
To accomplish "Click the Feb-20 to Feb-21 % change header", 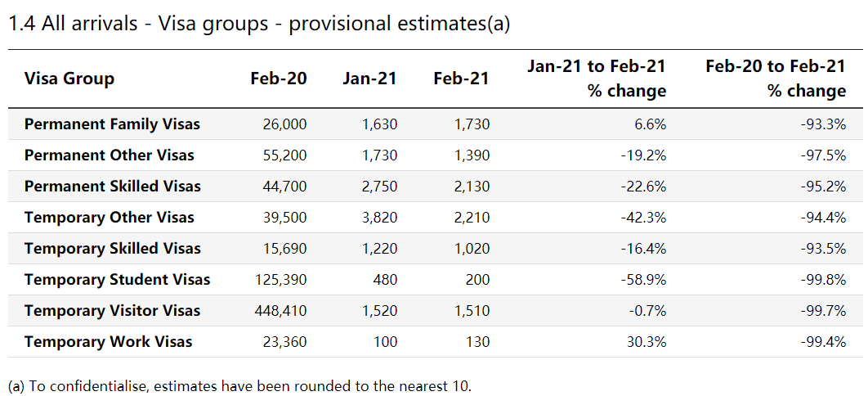I will pos(775,79).
